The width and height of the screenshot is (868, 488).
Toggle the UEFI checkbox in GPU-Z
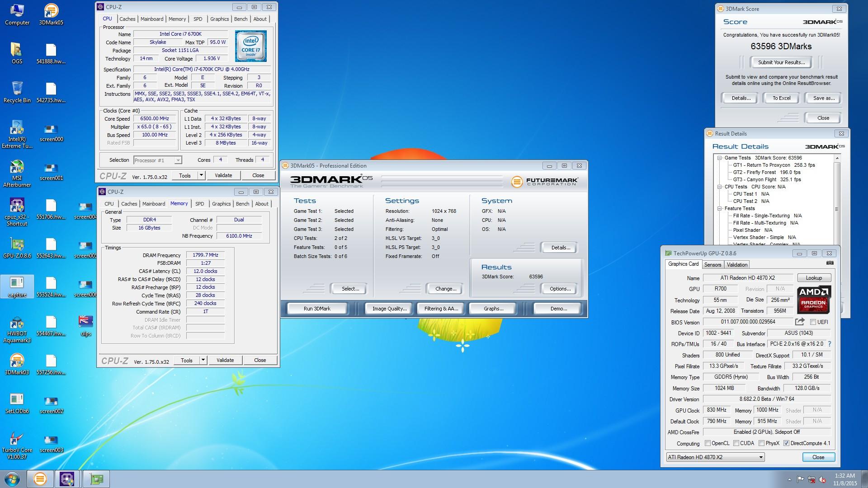(813, 322)
